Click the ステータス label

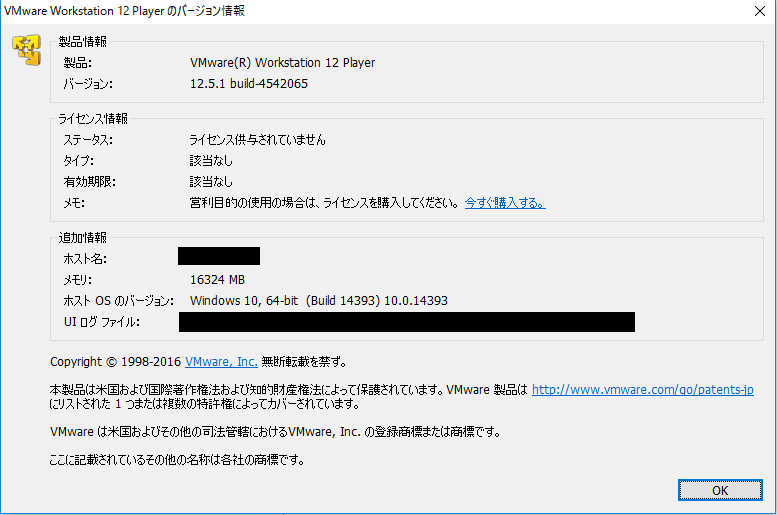pyautogui.click(x=88, y=140)
